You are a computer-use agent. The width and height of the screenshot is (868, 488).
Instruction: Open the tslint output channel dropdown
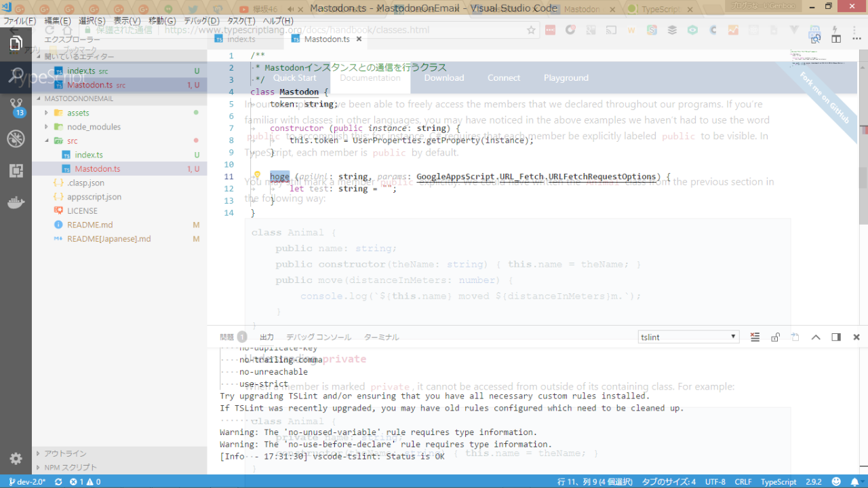[x=688, y=337]
